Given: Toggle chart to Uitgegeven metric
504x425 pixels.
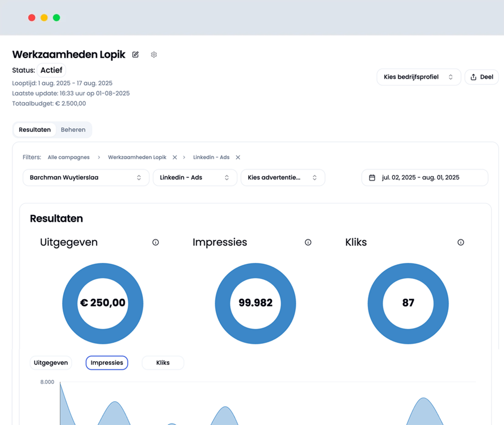Looking at the screenshot, I should (x=51, y=363).
